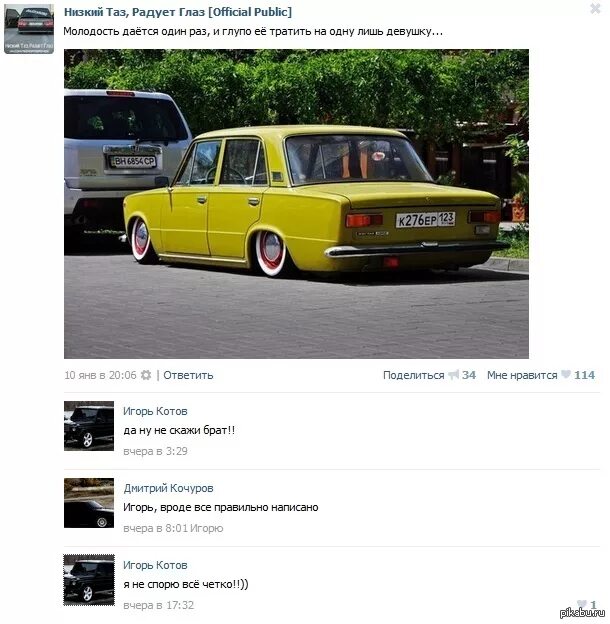Open Дмитрий Кочуров profile name link
The image size is (610, 624).
point(168,488)
